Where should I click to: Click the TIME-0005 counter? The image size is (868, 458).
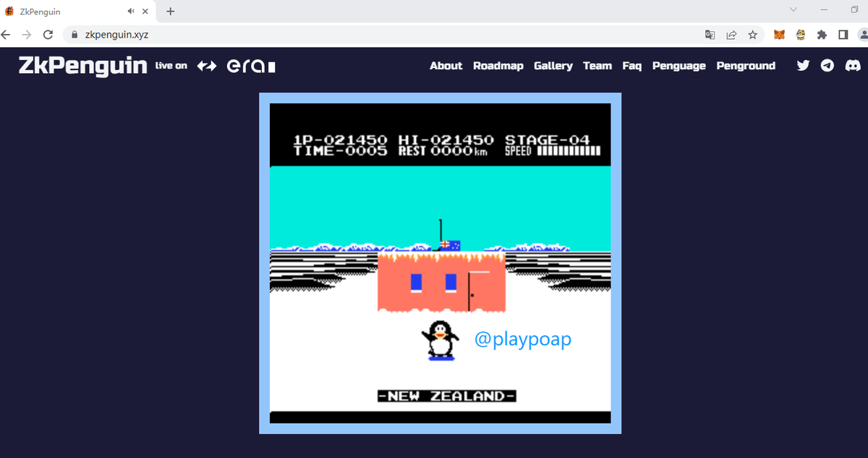click(340, 151)
